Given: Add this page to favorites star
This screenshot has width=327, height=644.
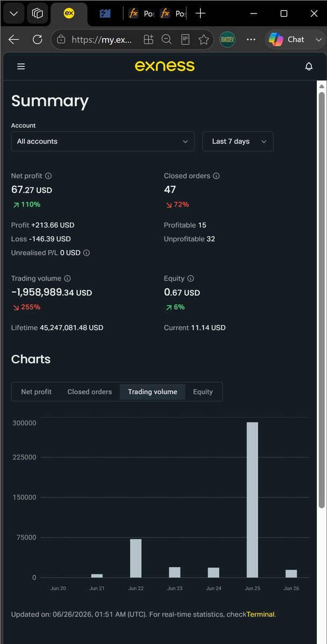Looking at the screenshot, I should (x=204, y=39).
